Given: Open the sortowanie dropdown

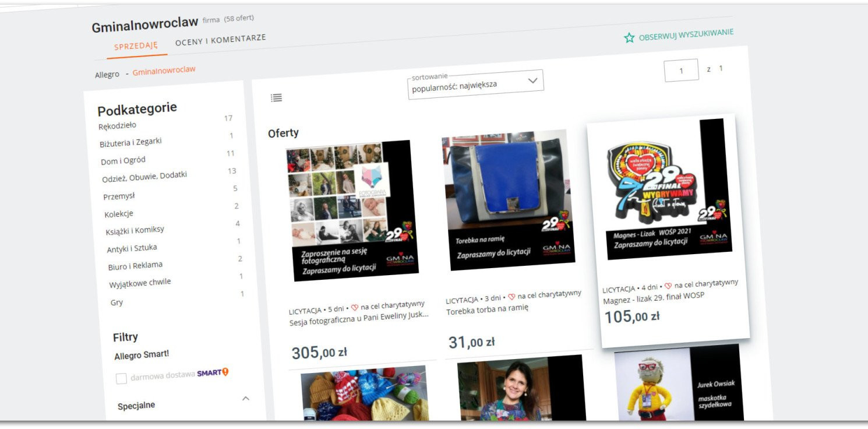Looking at the screenshot, I should tap(475, 85).
